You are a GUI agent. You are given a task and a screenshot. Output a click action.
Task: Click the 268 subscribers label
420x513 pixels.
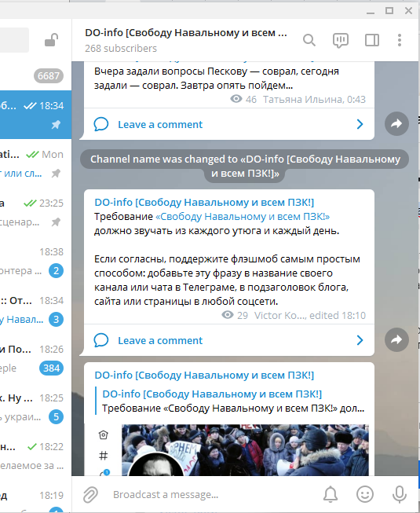(121, 49)
